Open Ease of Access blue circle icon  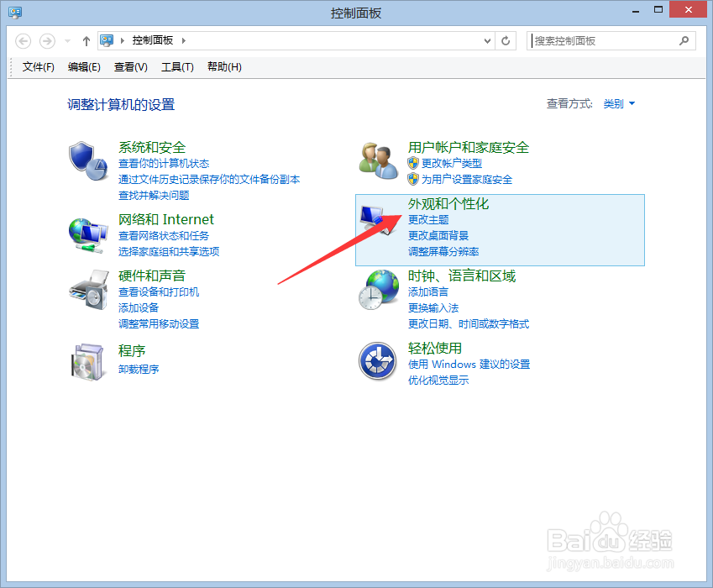[x=377, y=361]
